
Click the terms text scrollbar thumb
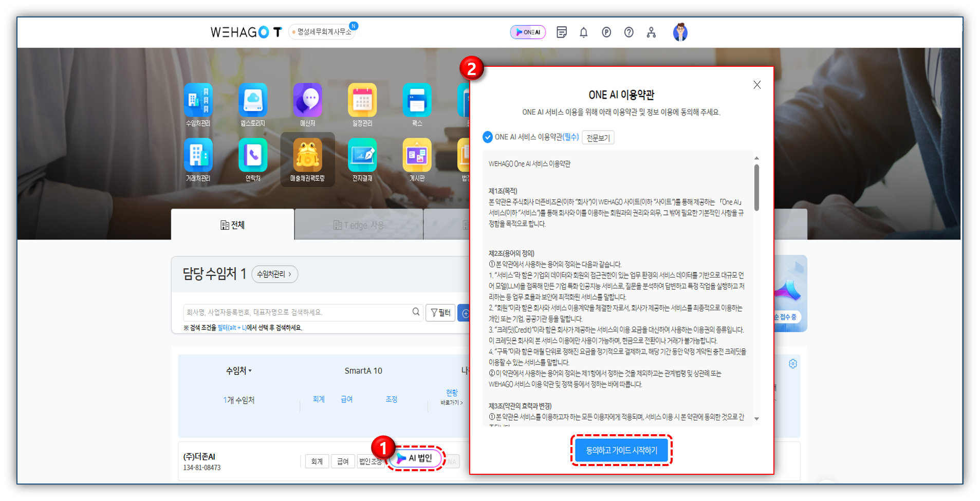(x=756, y=188)
